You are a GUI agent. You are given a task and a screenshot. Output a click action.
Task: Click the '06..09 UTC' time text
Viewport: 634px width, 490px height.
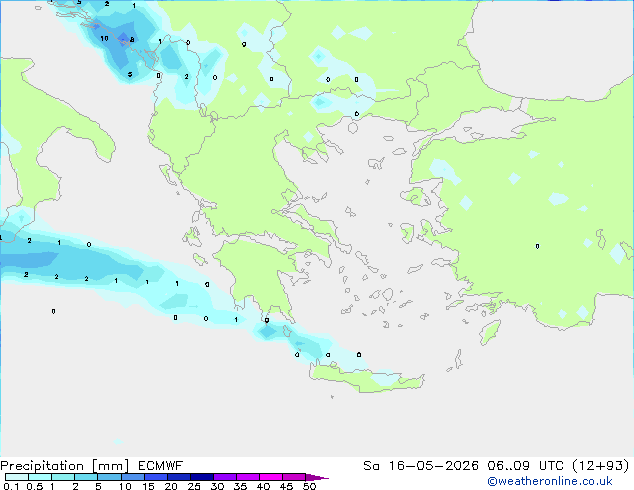[x=525, y=466]
